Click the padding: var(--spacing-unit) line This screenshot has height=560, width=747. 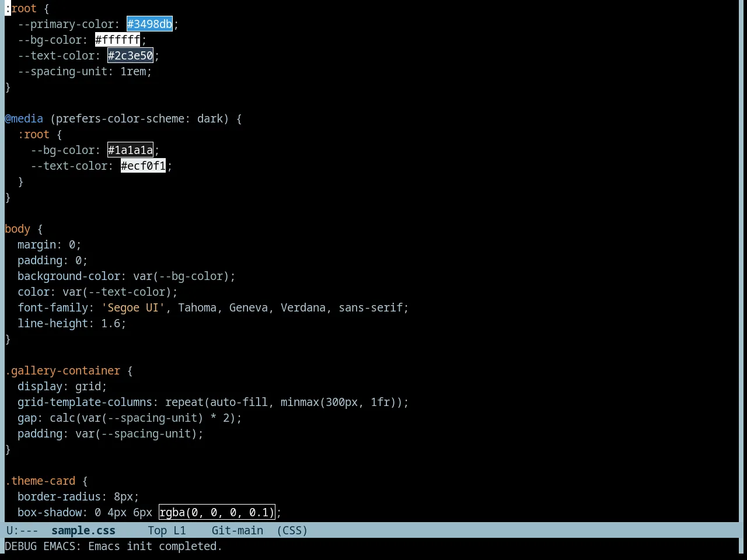(x=110, y=433)
